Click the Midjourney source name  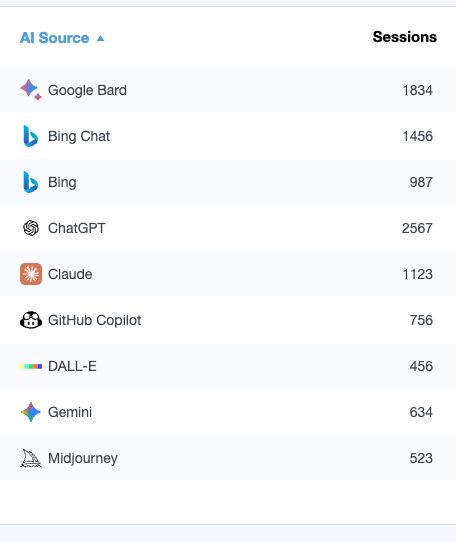83,458
